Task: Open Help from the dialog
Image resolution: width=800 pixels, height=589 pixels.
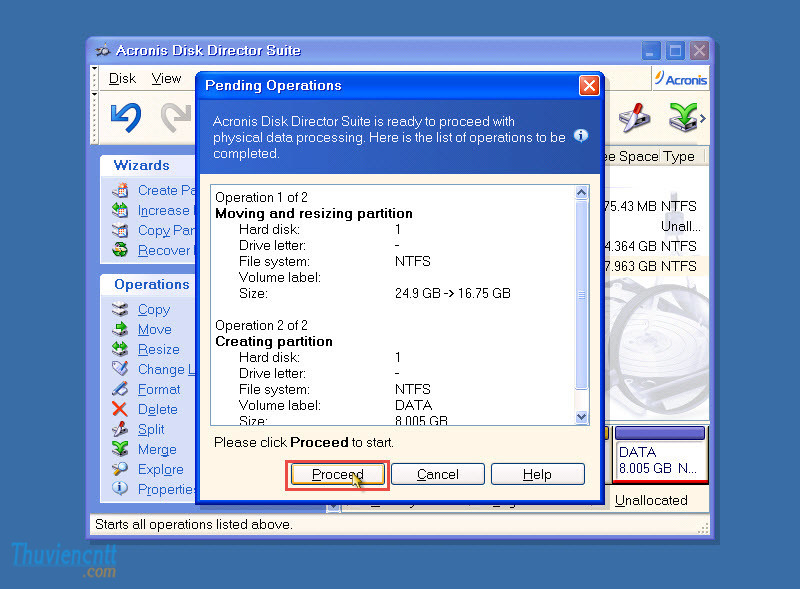Action: pyautogui.click(x=537, y=475)
